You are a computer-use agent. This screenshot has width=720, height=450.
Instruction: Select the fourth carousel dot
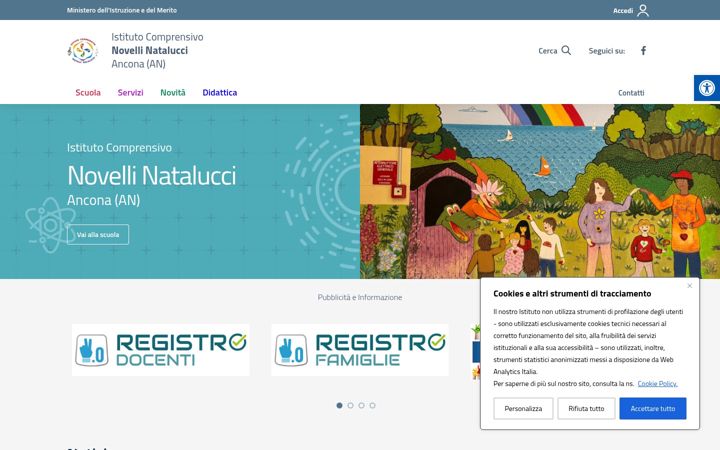[x=372, y=405]
